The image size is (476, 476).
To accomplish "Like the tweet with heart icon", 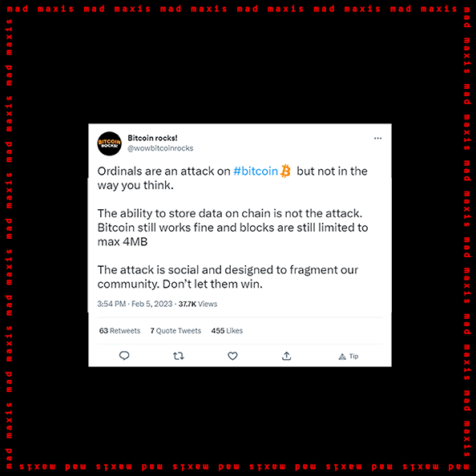I will 232,356.
